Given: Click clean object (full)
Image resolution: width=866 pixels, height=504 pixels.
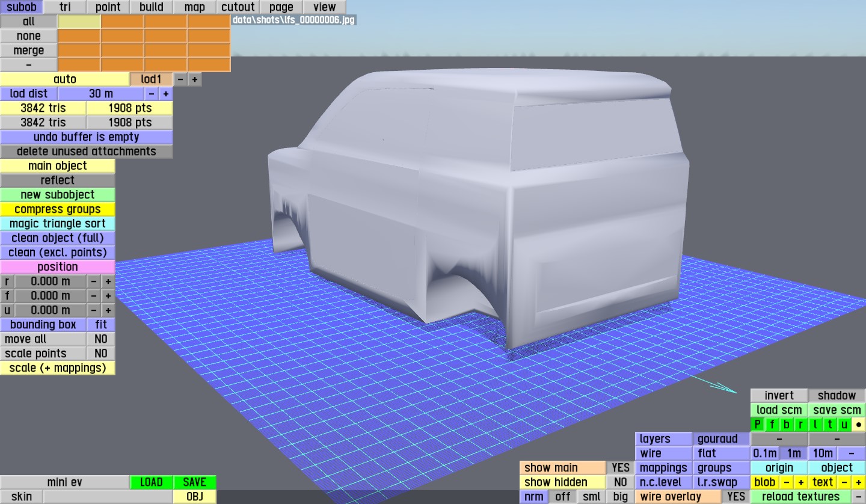Looking at the screenshot, I should pyautogui.click(x=58, y=238).
